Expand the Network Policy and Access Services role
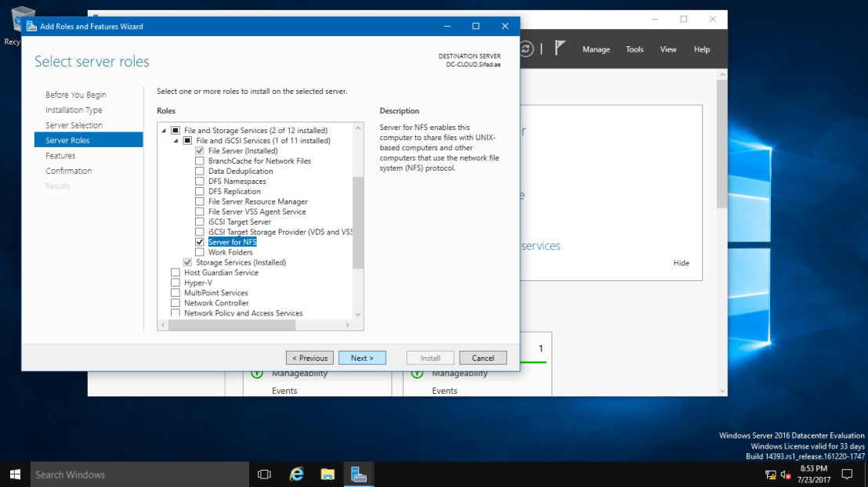 tap(166, 312)
